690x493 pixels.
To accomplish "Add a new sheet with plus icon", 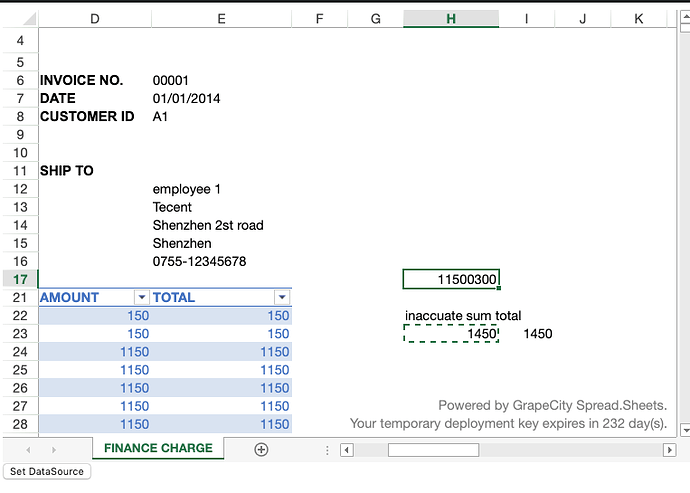I will (261, 450).
